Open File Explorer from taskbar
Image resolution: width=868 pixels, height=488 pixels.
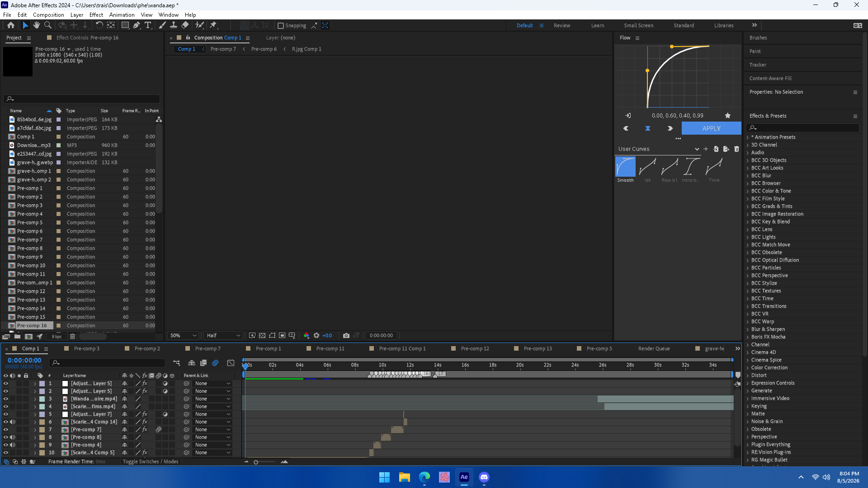pyautogui.click(x=405, y=477)
